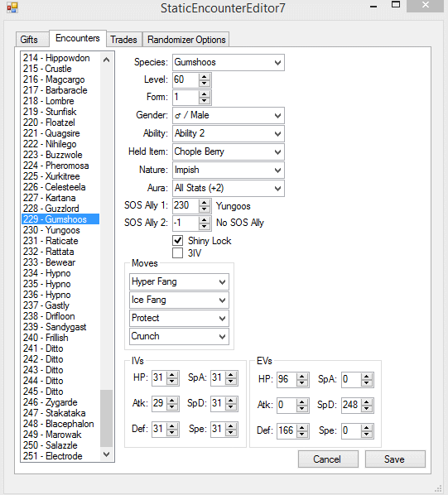This screenshot has height=495, width=448.
Task: Select 229 - Gumshoos highlighted entry
Action: (x=60, y=219)
